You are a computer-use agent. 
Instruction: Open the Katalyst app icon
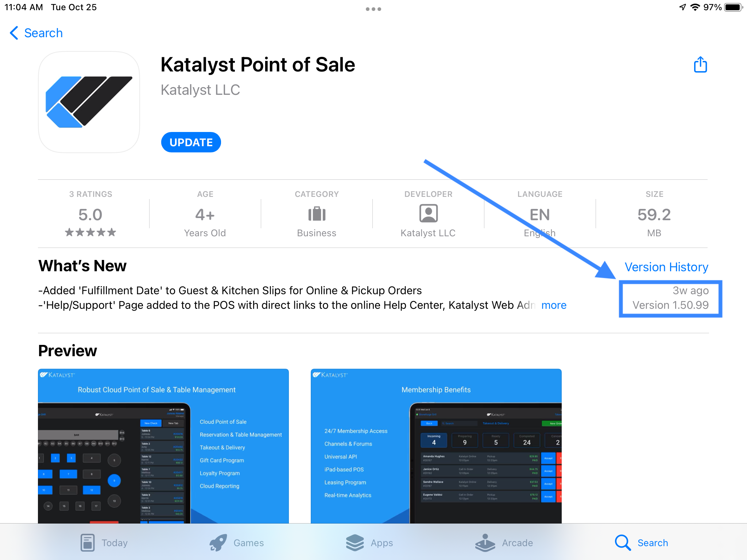89,102
